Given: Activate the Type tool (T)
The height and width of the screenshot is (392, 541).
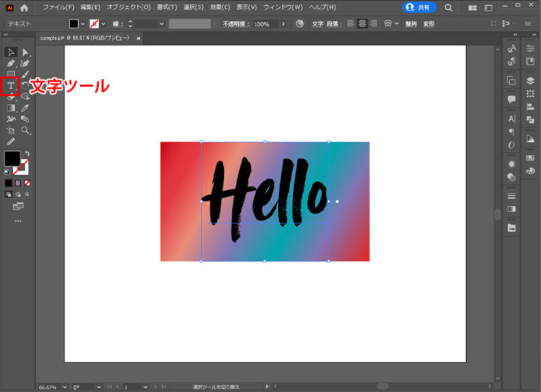Looking at the screenshot, I should (x=11, y=85).
